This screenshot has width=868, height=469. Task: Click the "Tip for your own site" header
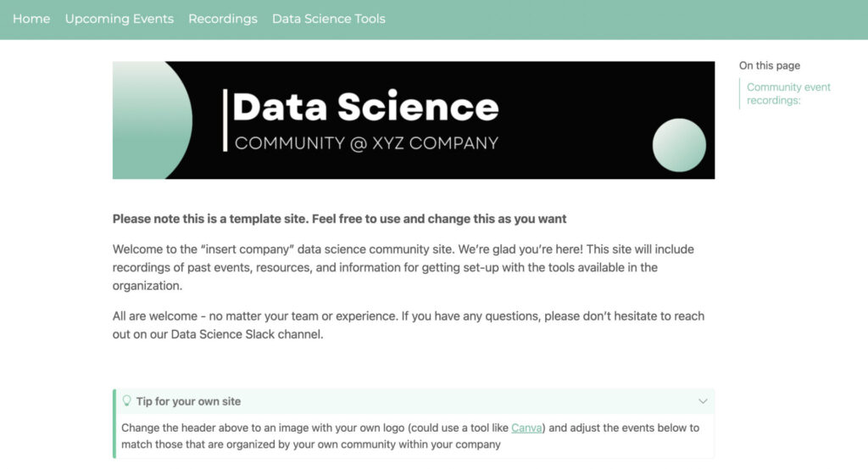click(188, 401)
